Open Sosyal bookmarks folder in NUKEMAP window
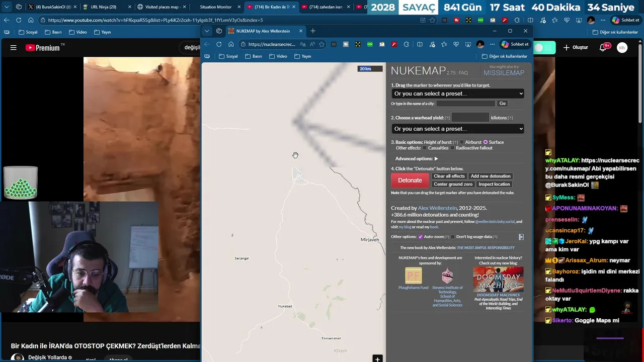Screen dimensions: 644x362 (x=228, y=56)
